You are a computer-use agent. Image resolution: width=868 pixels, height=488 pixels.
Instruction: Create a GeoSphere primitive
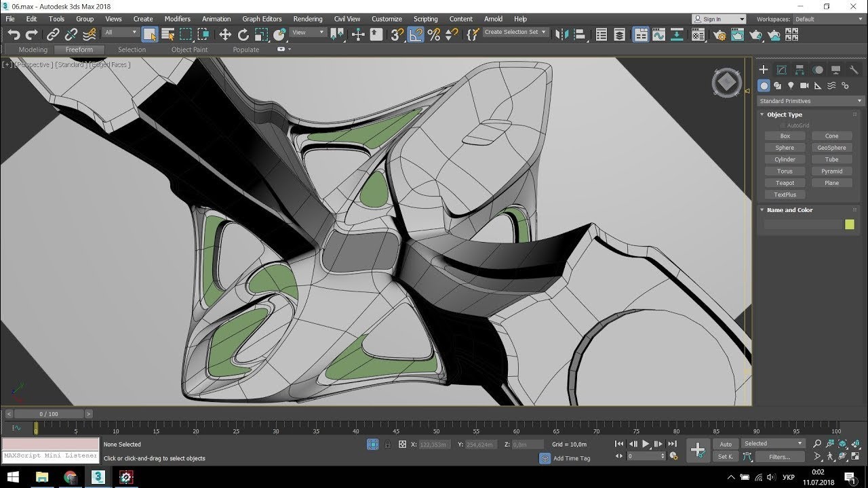click(x=832, y=148)
